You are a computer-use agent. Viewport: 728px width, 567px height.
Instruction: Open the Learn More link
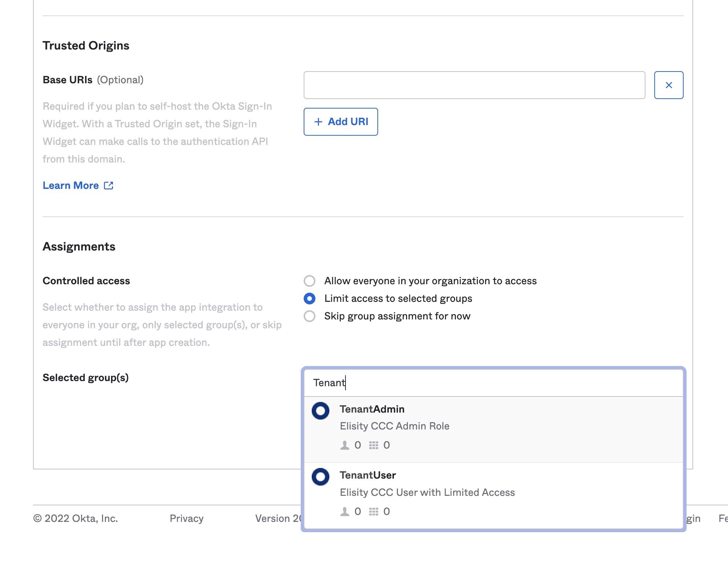coord(71,186)
